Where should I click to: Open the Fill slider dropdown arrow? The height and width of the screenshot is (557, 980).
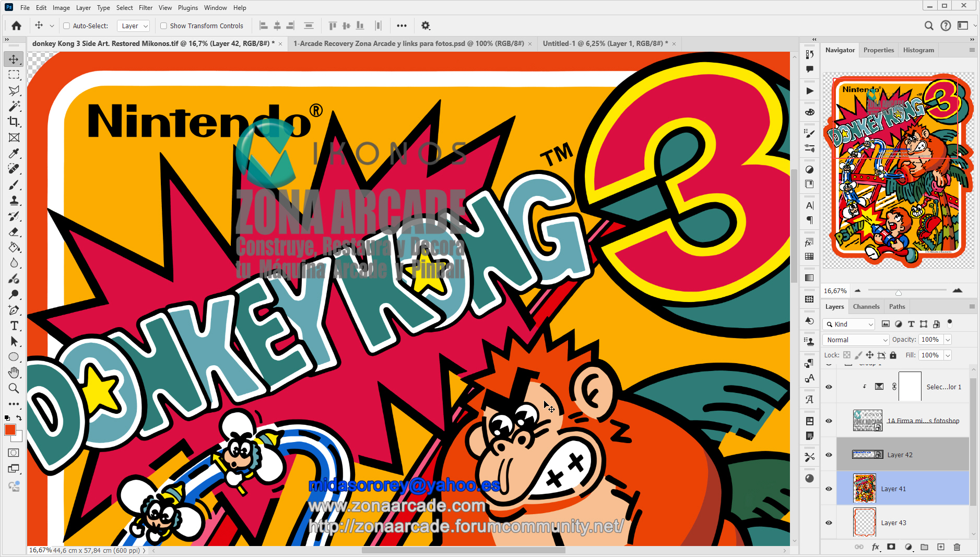pos(948,355)
